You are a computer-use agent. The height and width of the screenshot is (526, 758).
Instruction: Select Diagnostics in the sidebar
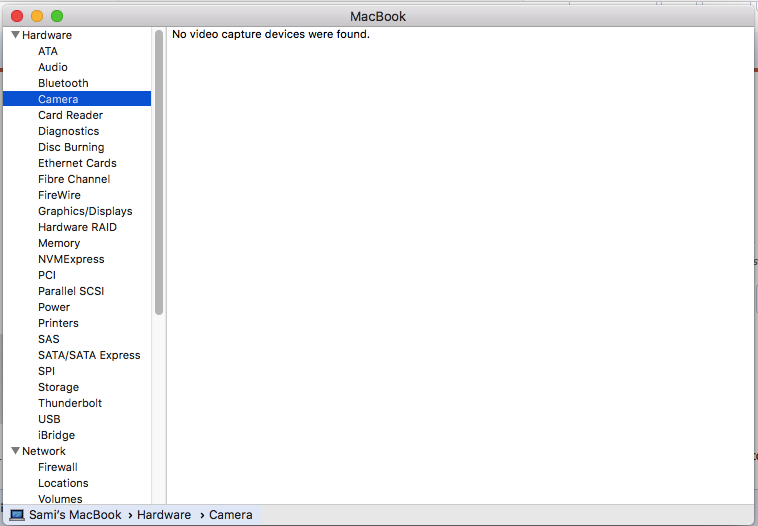tap(69, 131)
